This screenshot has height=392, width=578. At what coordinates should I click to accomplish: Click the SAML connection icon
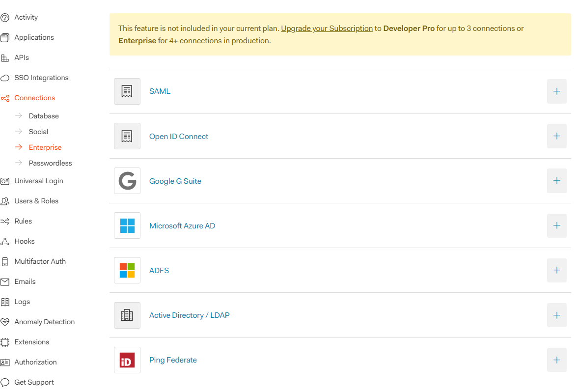127,91
